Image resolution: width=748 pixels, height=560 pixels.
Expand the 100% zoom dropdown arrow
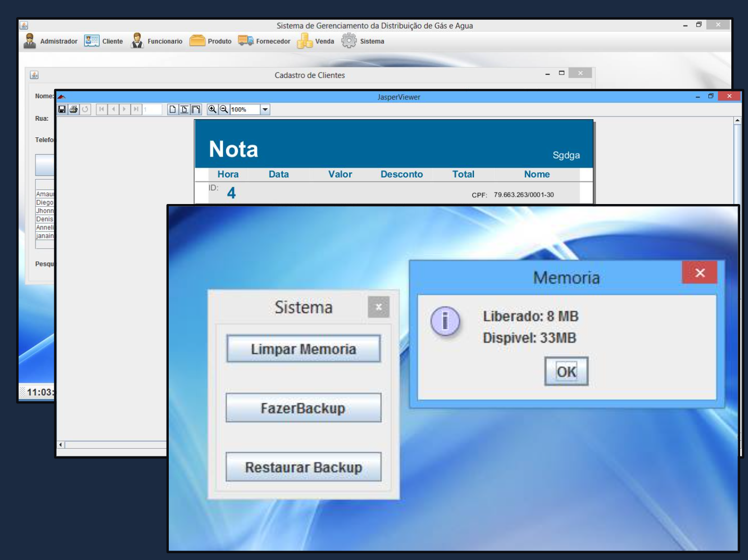tap(265, 109)
